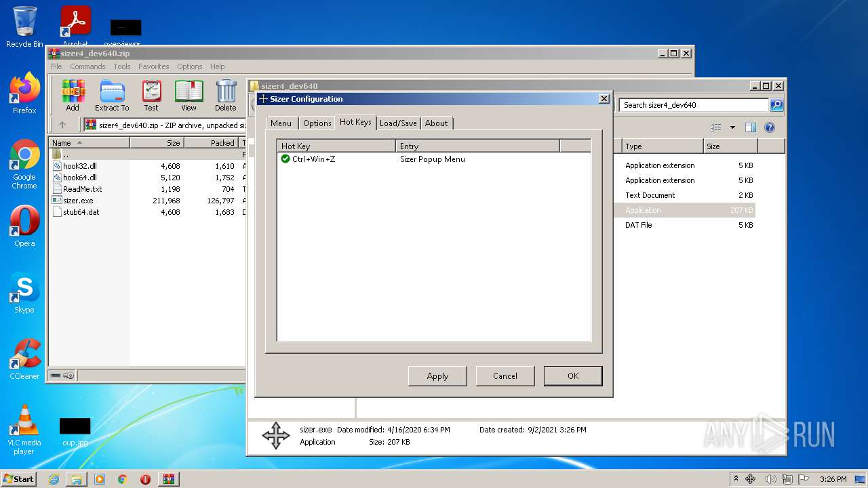868x488 pixels.
Task: Open the WinRAR Options menu
Action: click(190, 66)
